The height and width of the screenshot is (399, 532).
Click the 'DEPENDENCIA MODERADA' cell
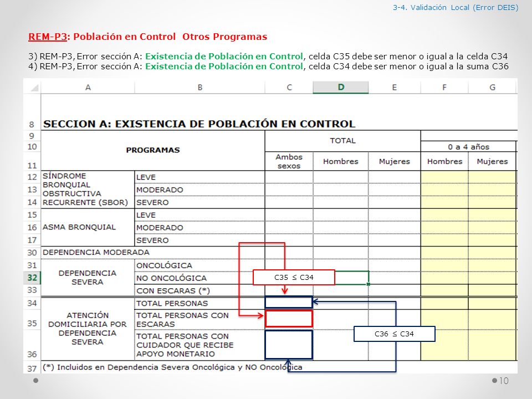[x=153, y=253]
